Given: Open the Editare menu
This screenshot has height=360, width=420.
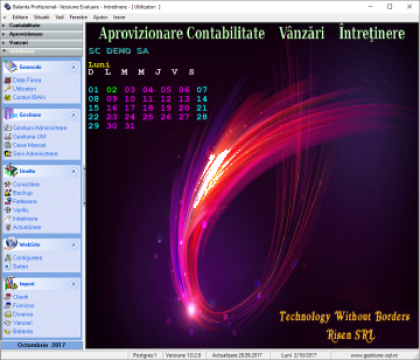Looking at the screenshot, I should (20, 17).
